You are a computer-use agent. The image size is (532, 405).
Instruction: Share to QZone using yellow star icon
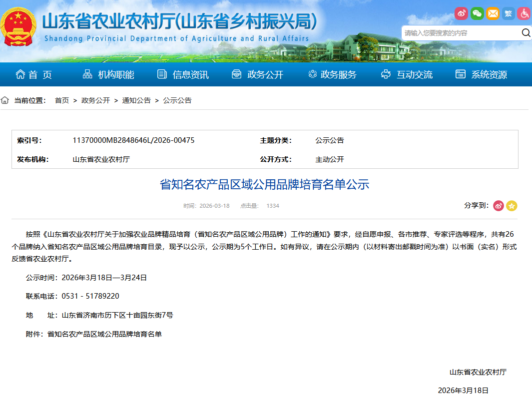pos(512,206)
